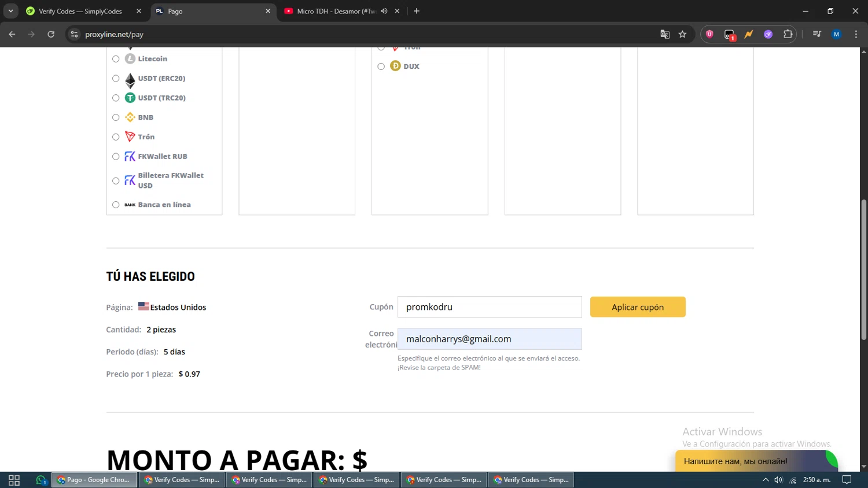Viewport: 868px width, 488px height.
Task: Click the green Tether icon for TRC20
Action: click(130, 98)
